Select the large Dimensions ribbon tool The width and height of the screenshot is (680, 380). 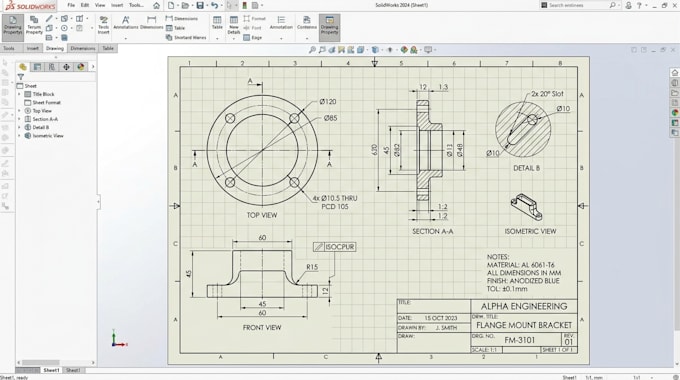[x=151, y=22]
